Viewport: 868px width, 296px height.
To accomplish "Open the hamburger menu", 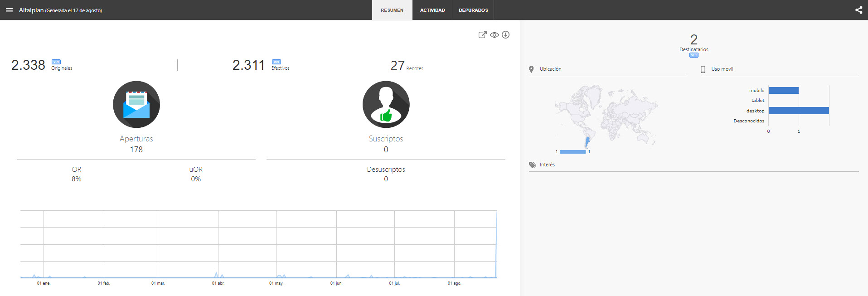I will click(9, 10).
